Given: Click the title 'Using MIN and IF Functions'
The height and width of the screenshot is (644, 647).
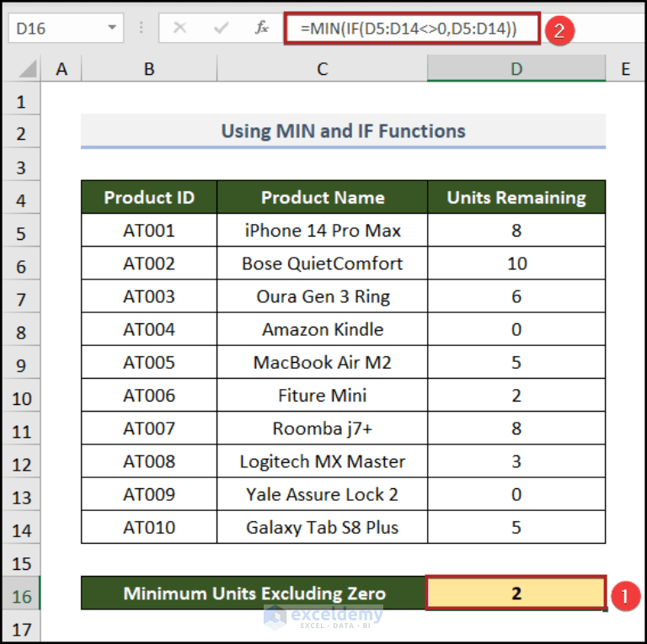Looking at the screenshot, I should (344, 131).
